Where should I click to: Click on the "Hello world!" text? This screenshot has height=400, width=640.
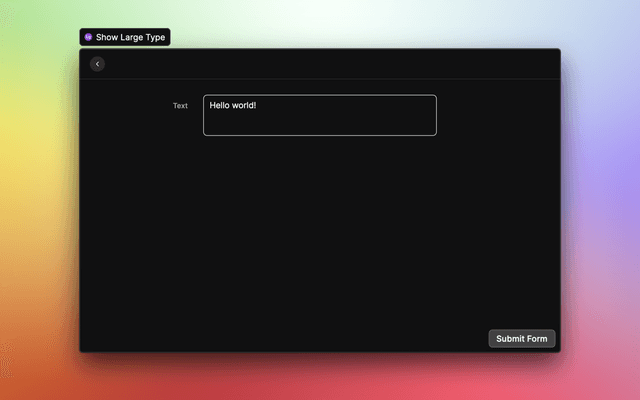(x=233, y=105)
